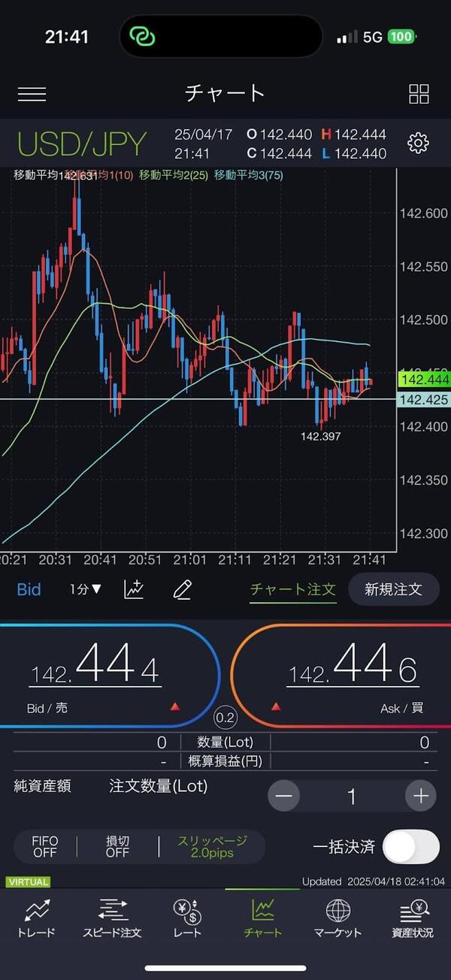Tap the technical indicator chart icon
The height and width of the screenshot is (980, 451).
tap(134, 589)
